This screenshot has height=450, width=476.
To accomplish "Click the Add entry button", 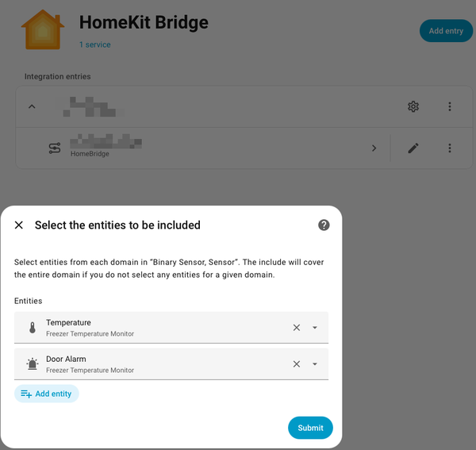I will [445, 31].
